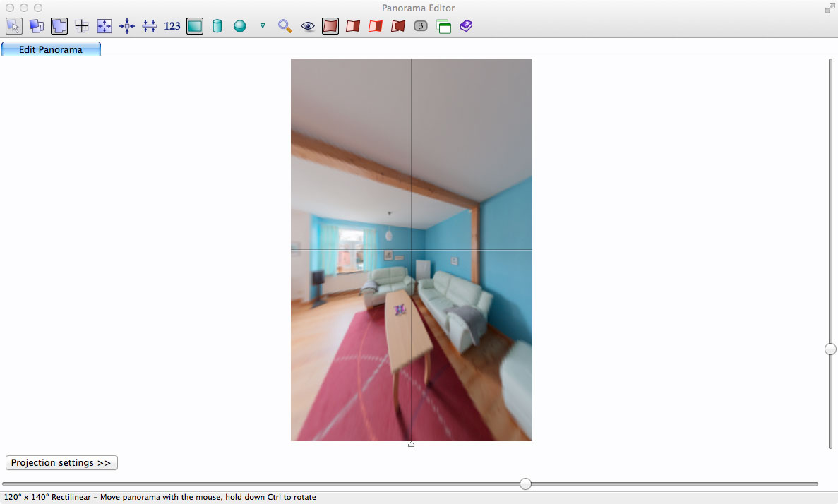Click the overlapping images toolbar icon

coord(37,26)
